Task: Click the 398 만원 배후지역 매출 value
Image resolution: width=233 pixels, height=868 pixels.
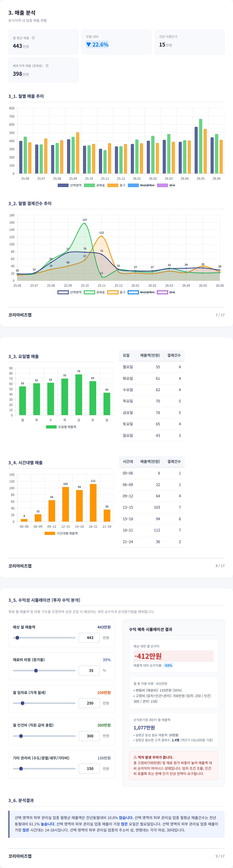Action: [21, 74]
